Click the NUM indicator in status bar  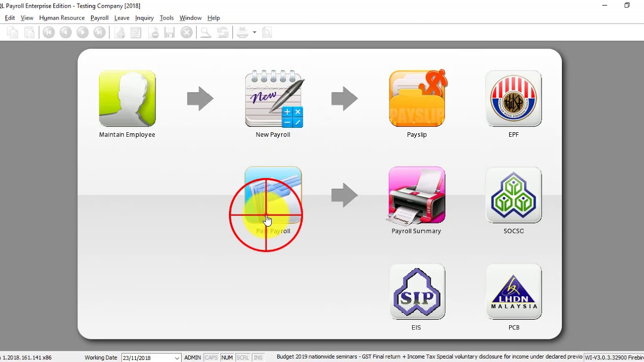[227, 358]
